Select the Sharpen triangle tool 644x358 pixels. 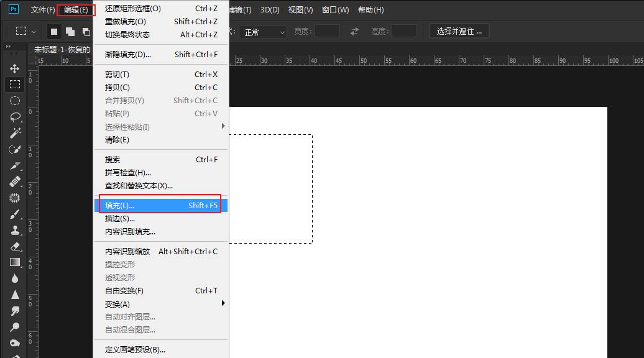coord(15,295)
